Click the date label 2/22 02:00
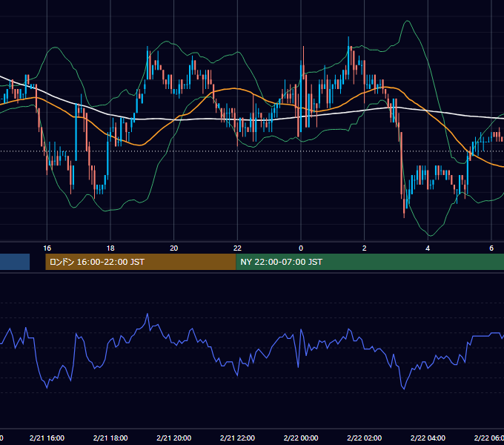 coord(364,438)
